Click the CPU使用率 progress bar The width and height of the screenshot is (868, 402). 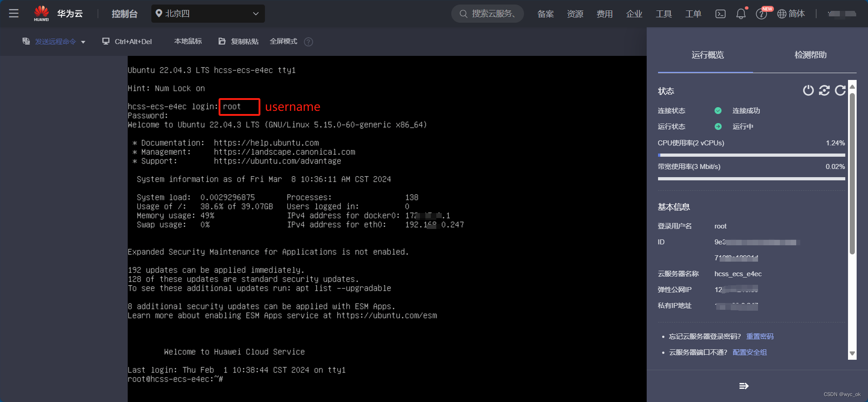(752, 155)
